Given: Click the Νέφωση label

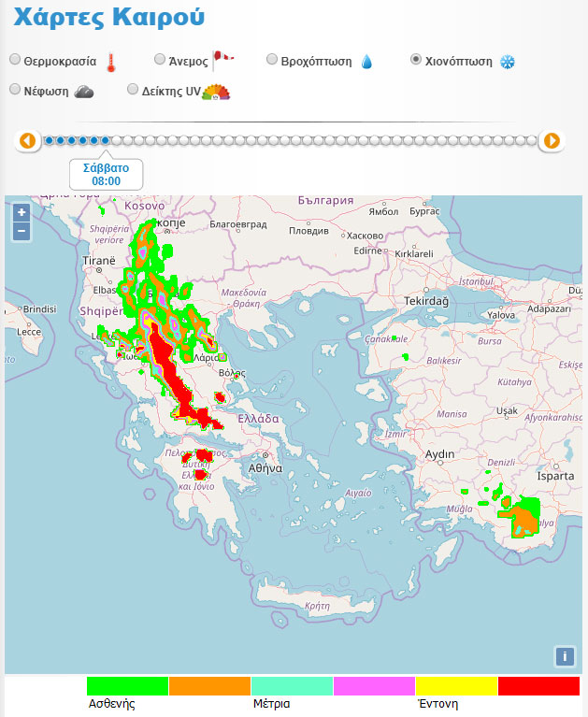Looking at the screenshot, I should pyautogui.click(x=46, y=92).
